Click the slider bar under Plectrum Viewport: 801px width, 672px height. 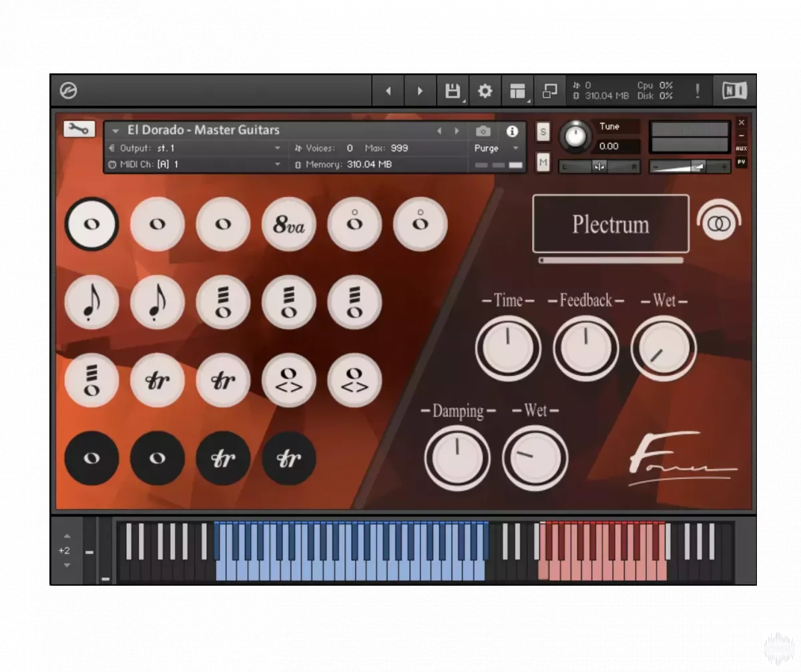tap(611, 260)
